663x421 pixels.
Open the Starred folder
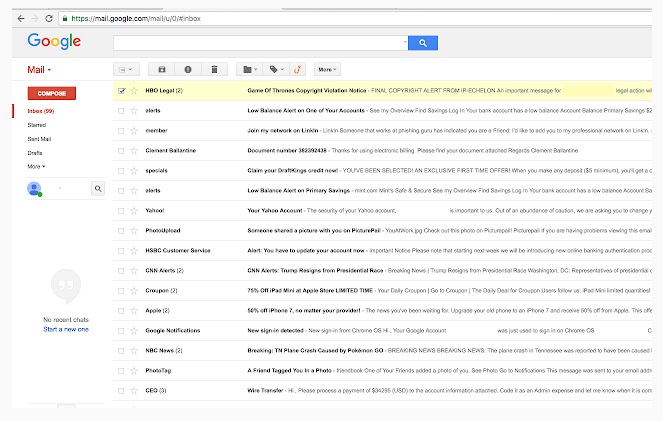pos(37,125)
